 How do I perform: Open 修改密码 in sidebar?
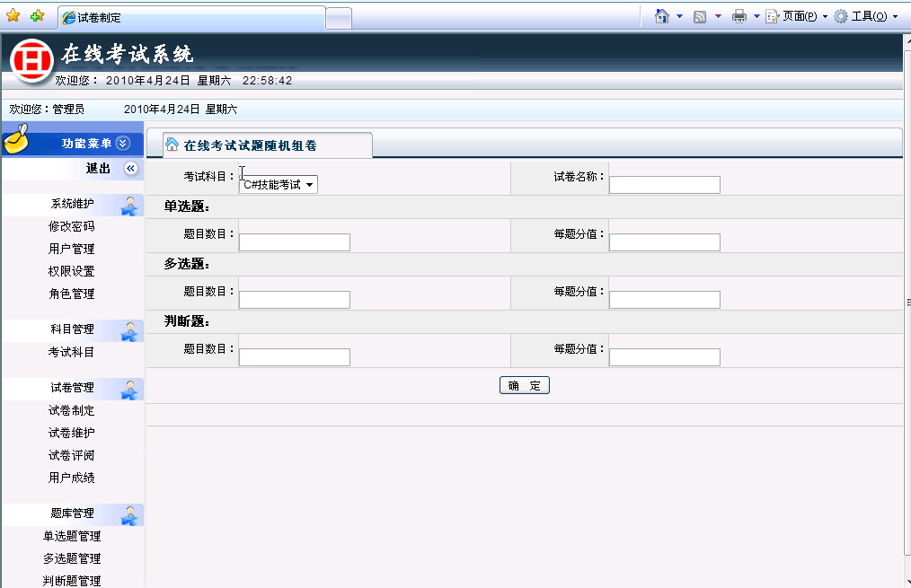pyautogui.click(x=72, y=226)
